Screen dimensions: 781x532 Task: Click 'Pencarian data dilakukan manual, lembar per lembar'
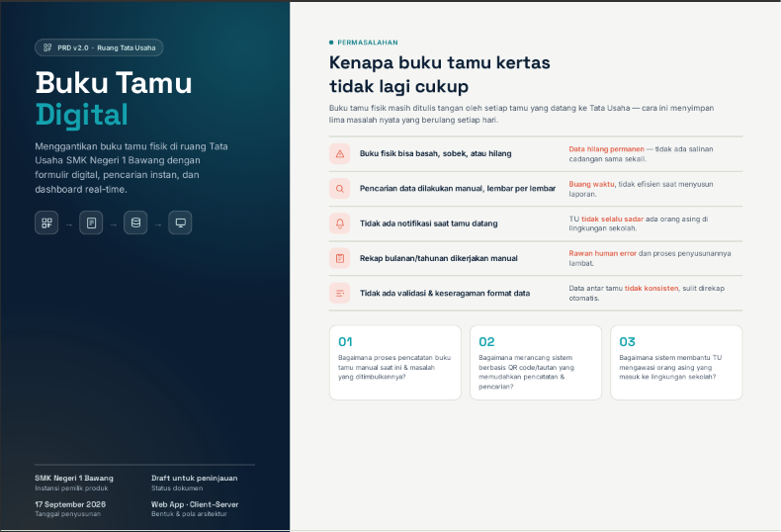[x=458, y=189]
